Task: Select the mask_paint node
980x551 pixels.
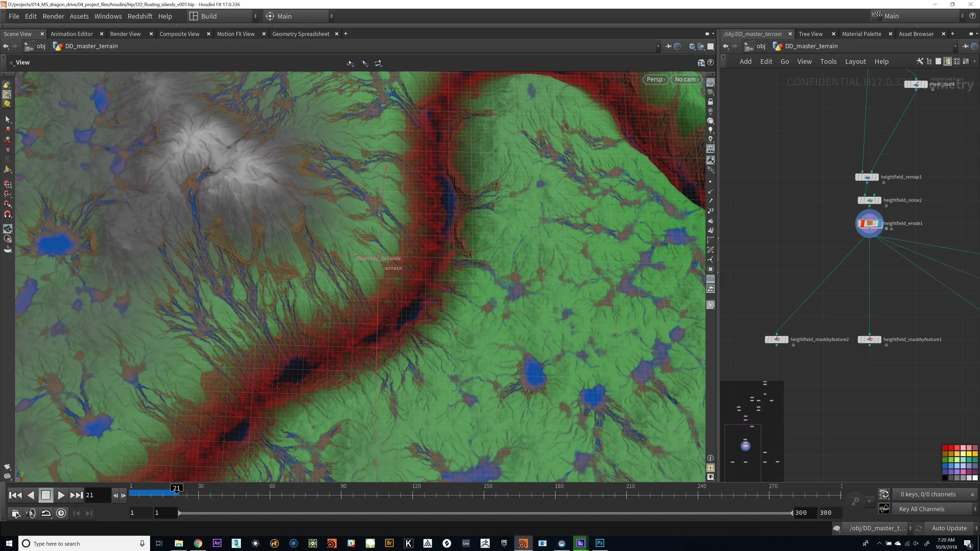Action: [x=916, y=84]
